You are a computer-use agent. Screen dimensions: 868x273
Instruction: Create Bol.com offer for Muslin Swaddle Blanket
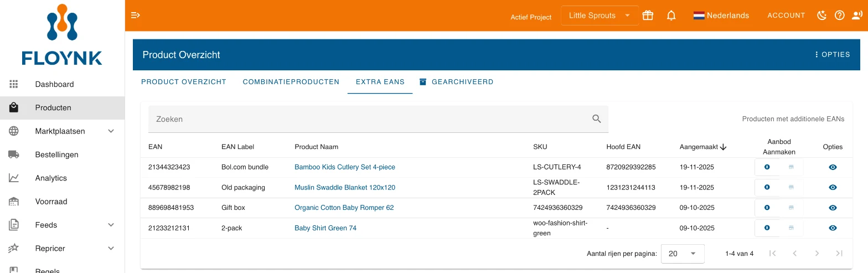pos(767,187)
